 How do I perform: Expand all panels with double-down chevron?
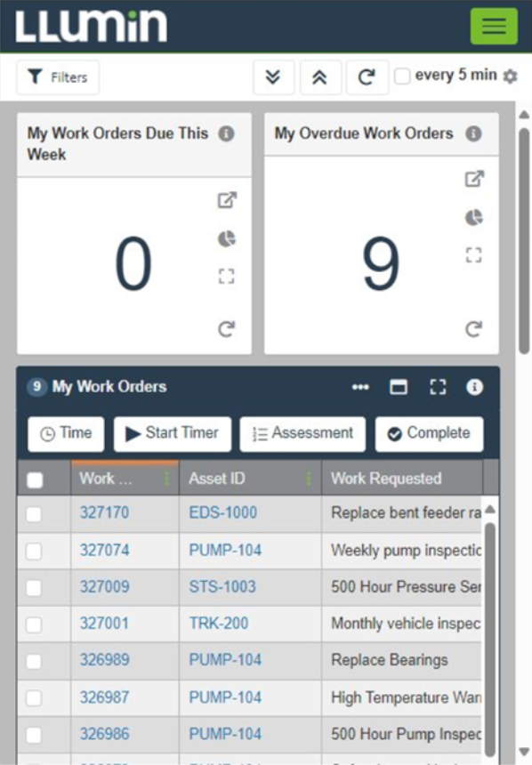pos(273,77)
